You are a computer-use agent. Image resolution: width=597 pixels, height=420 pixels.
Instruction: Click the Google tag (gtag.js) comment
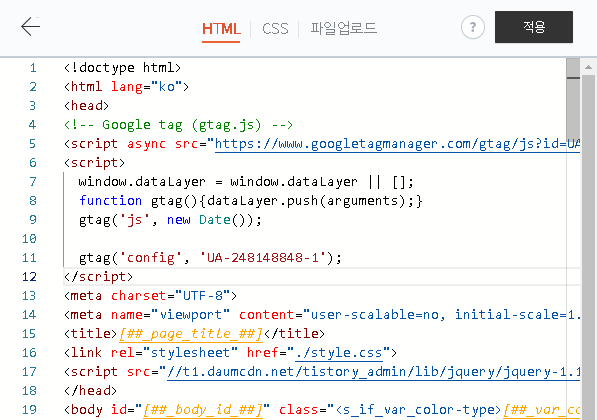178,125
